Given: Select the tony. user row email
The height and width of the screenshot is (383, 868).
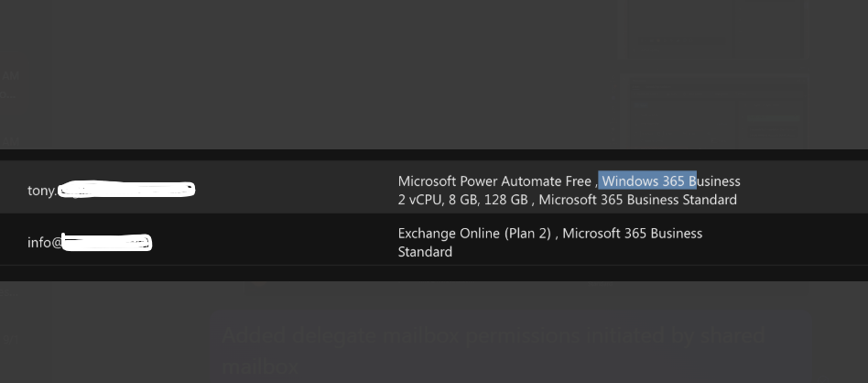Looking at the screenshot, I should pyautogui.click(x=111, y=190).
